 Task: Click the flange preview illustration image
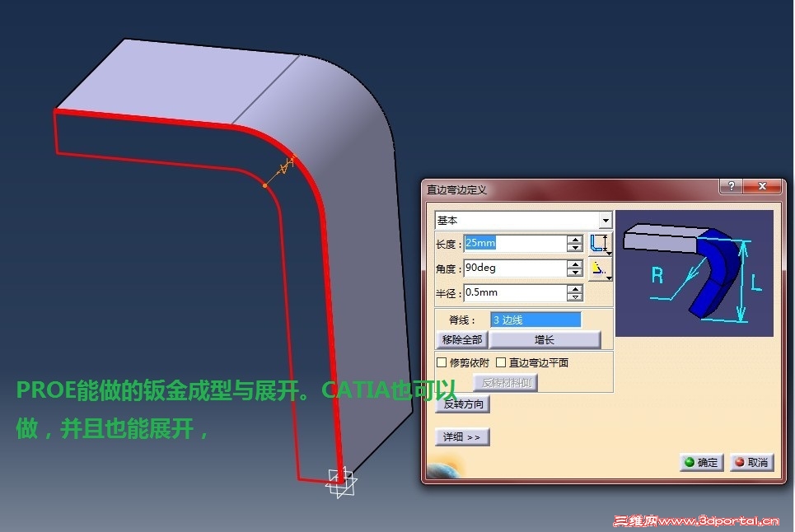[694, 273]
